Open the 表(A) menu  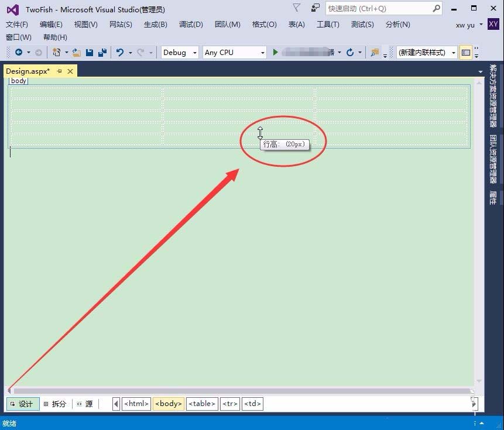pos(296,25)
